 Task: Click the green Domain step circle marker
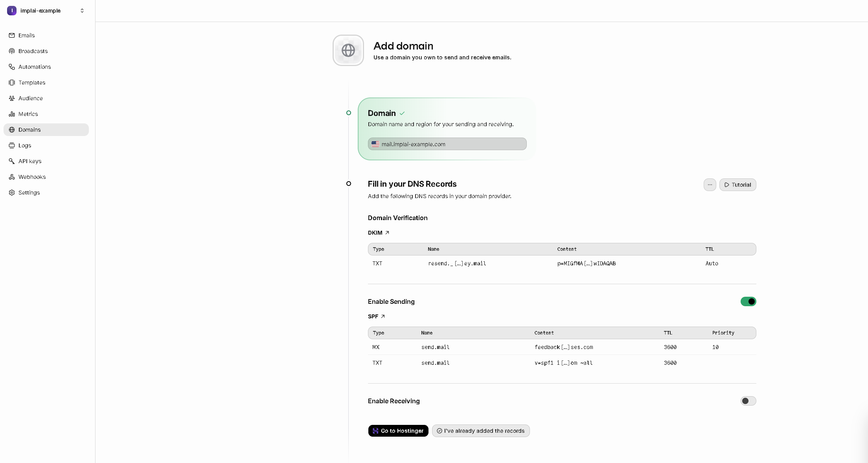(349, 113)
